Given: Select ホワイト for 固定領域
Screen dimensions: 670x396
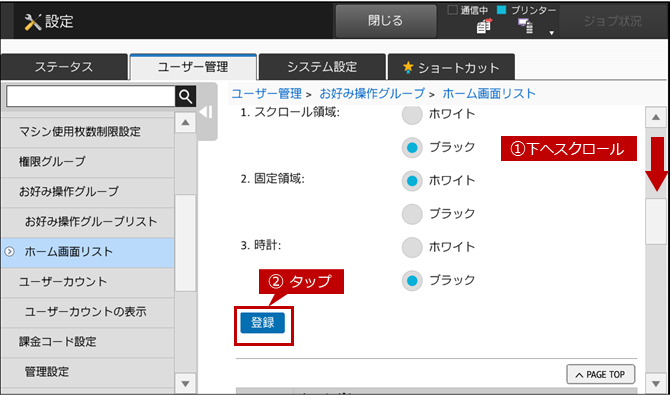Looking at the screenshot, I should [x=412, y=181].
